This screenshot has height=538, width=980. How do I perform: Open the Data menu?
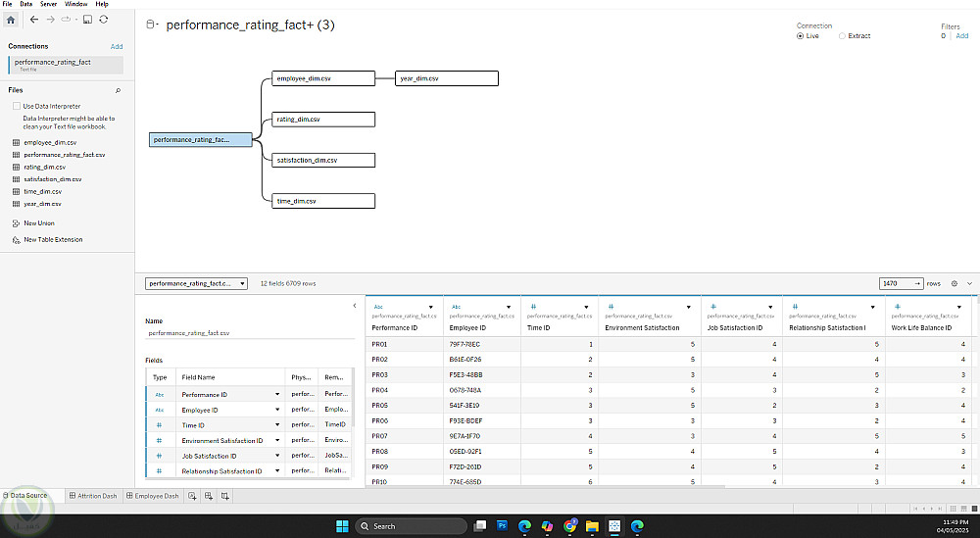(x=26, y=4)
